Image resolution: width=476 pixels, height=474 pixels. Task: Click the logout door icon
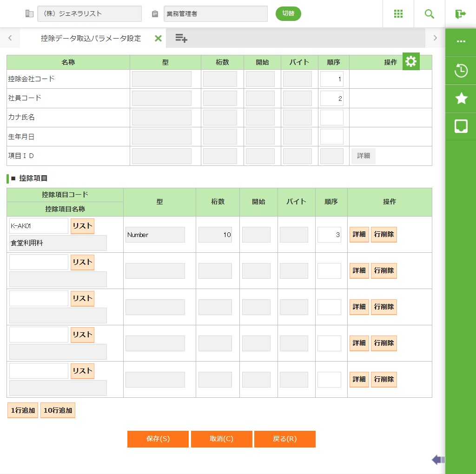[461, 14]
